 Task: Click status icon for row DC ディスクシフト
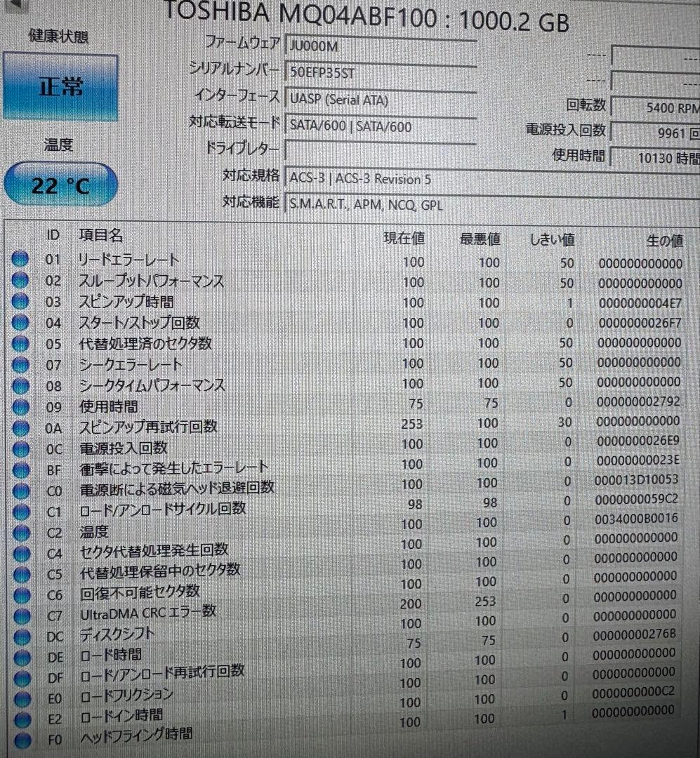pos(22,637)
